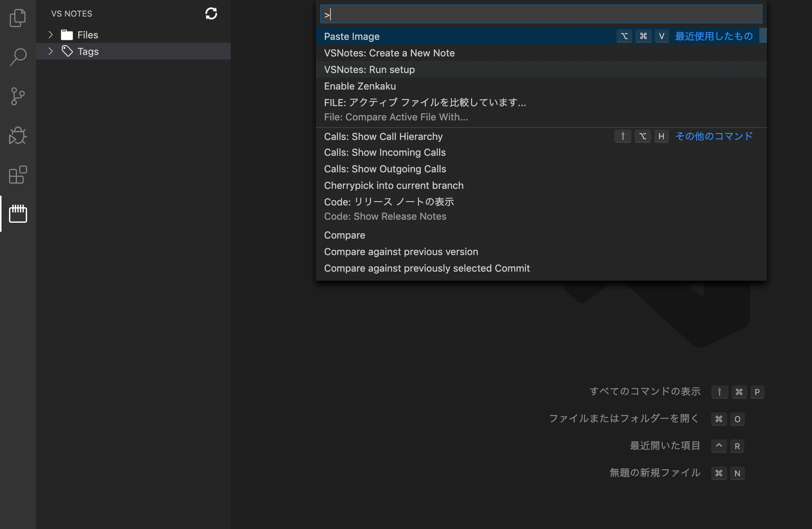Screen dimensions: 812x529
Task: Expand the Files tree chevron
Action: point(51,35)
